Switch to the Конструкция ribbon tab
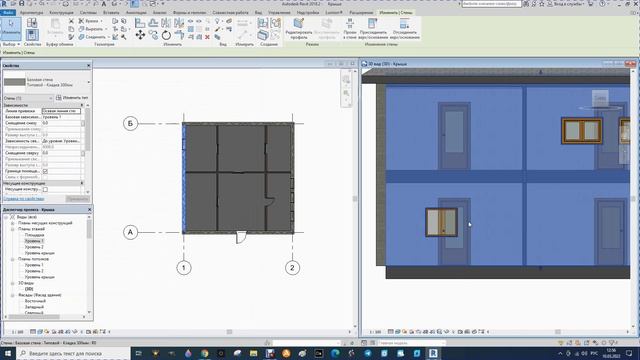Viewport: 640px width, 360px height. coord(61,13)
